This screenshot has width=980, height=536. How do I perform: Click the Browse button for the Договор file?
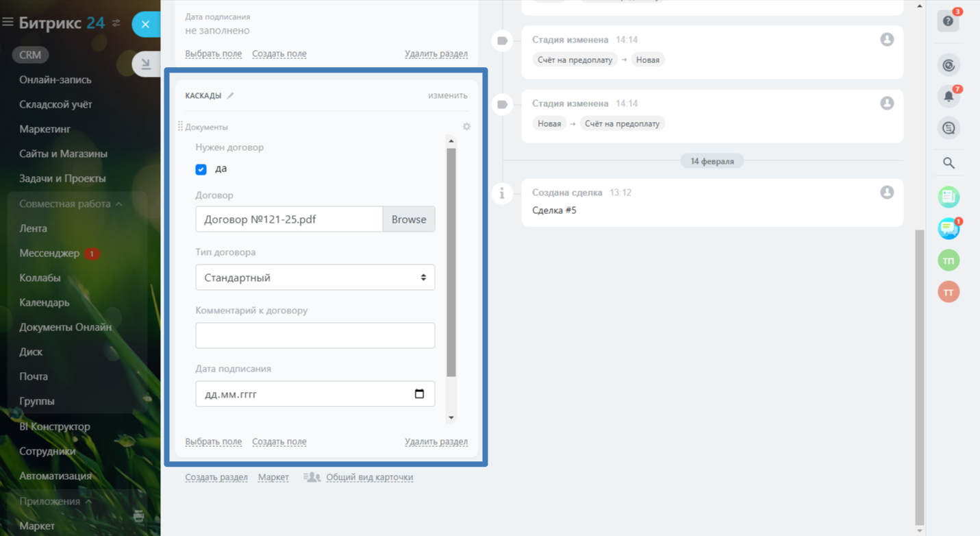[x=409, y=219]
